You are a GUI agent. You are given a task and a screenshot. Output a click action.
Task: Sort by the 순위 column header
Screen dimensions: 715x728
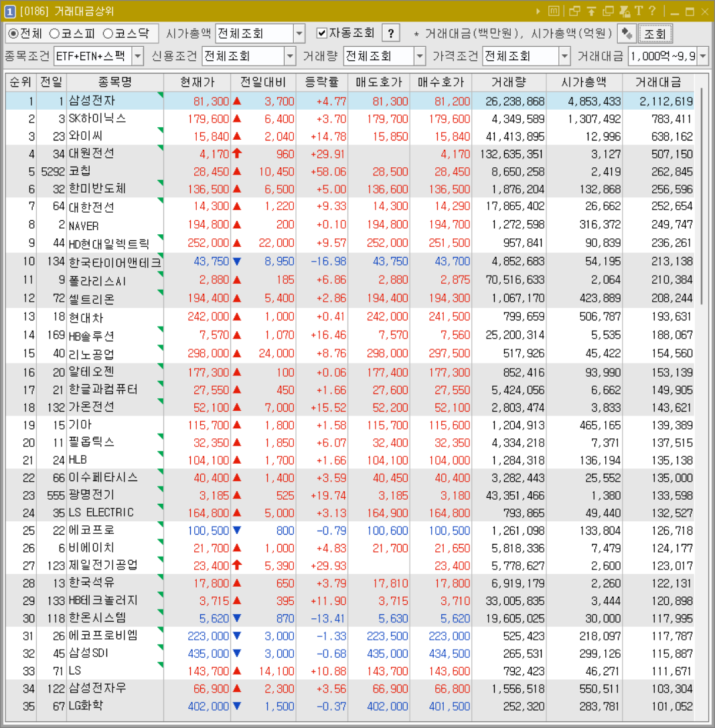tap(21, 82)
